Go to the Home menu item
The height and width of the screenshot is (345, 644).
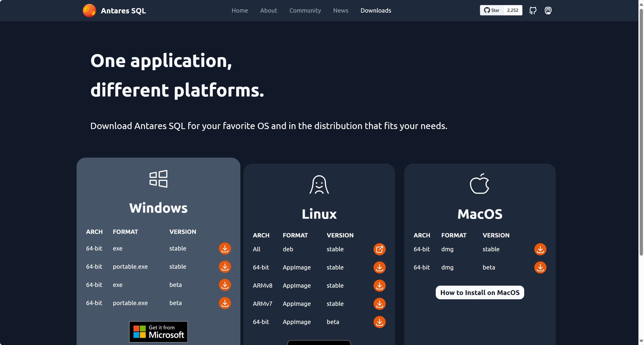click(x=240, y=10)
